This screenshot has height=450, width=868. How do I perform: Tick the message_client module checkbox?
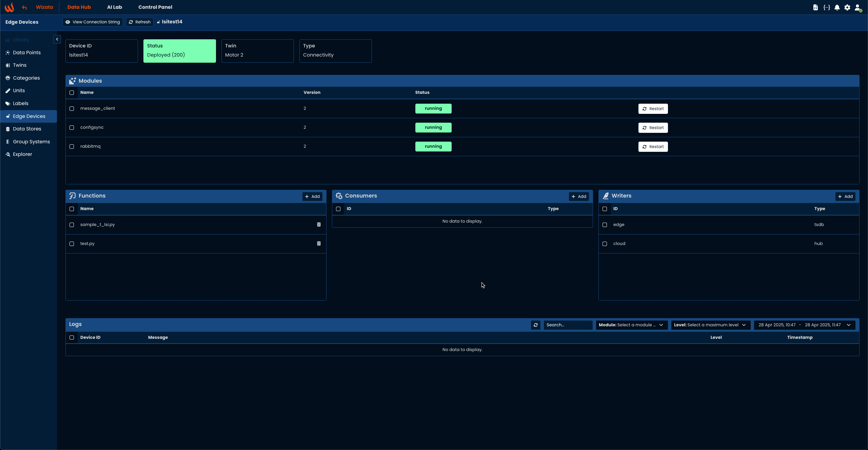coord(72,109)
